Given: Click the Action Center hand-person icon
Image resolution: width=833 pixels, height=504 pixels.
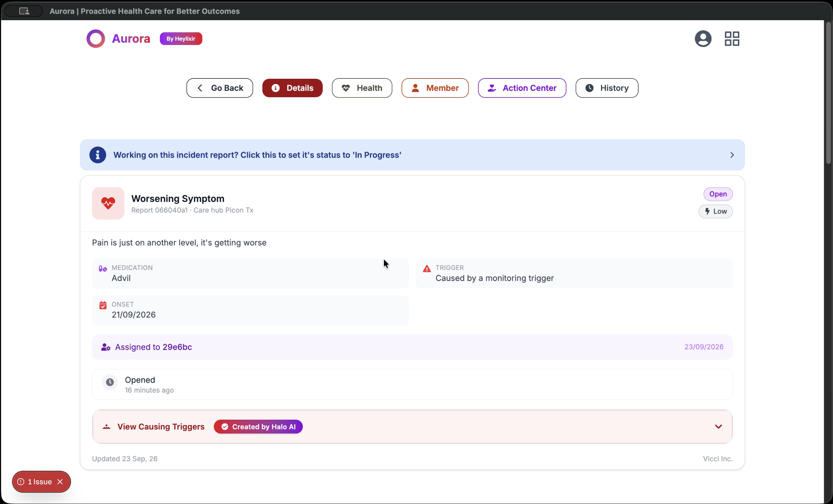Looking at the screenshot, I should (491, 88).
